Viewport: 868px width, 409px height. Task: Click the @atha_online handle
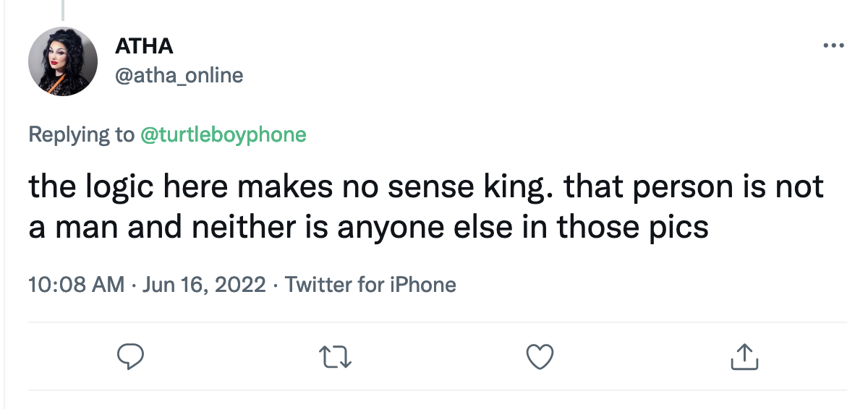[x=179, y=75]
